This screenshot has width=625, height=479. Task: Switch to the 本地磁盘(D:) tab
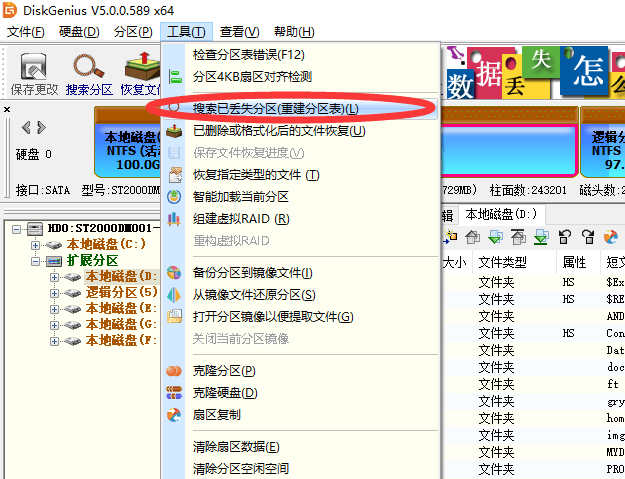coord(501,215)
